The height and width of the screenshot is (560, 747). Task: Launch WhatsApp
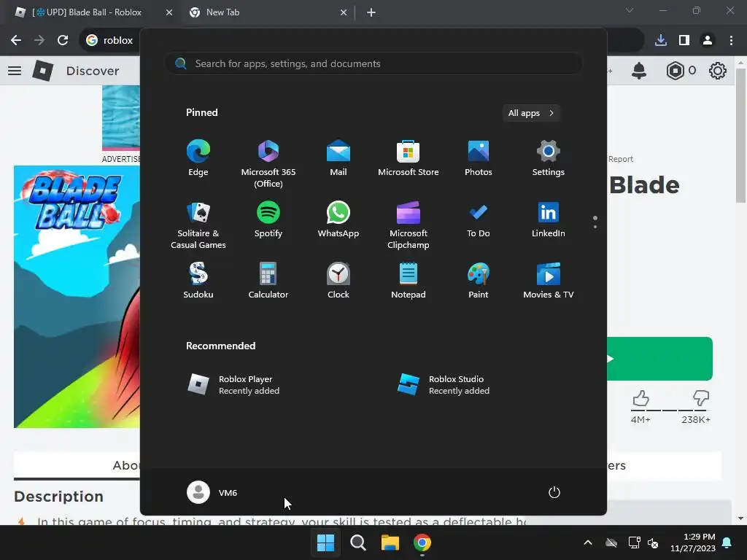(x=338, y=219)
